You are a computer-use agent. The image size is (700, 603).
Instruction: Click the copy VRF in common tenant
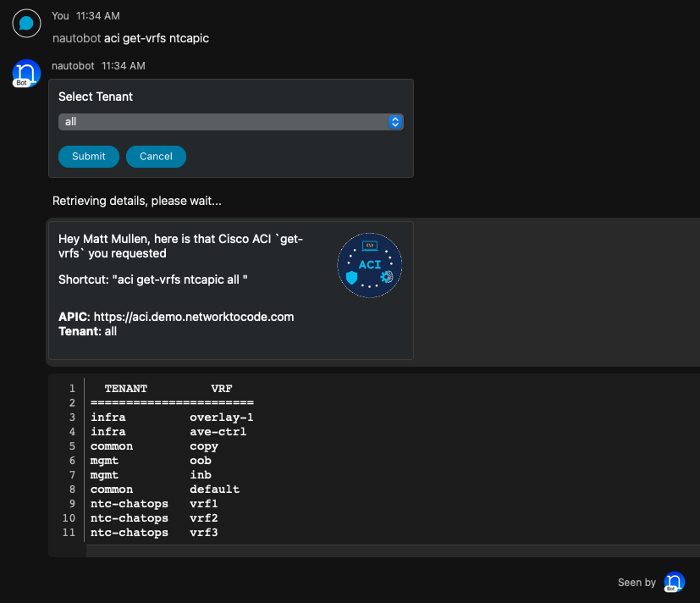pyautogui.click(x=204, y=446)
